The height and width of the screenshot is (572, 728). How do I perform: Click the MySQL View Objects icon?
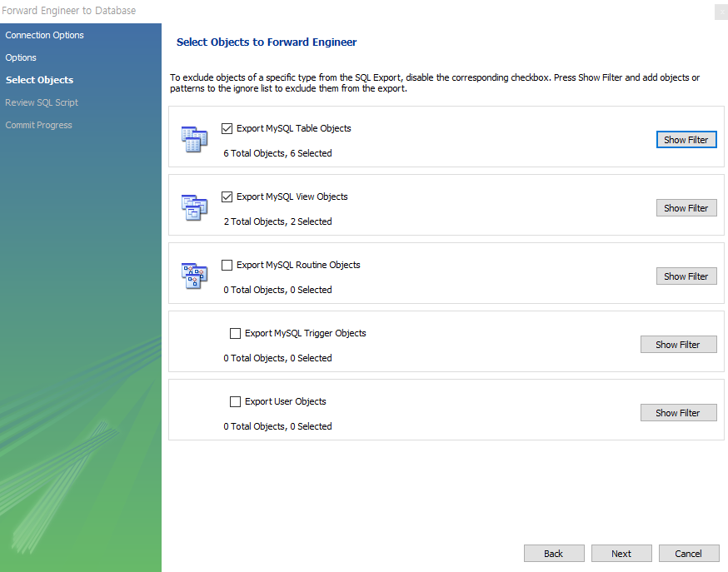[x=194, y=207]
